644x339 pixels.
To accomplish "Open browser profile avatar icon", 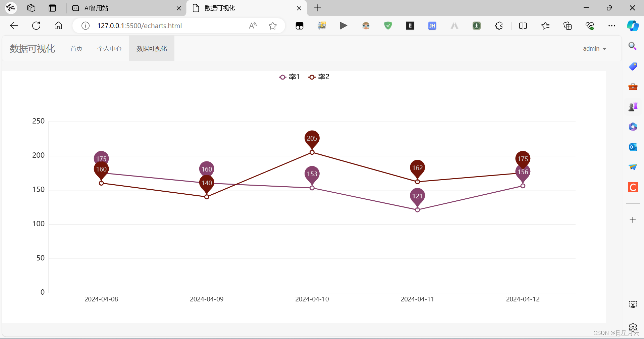I will pos(11,8).
